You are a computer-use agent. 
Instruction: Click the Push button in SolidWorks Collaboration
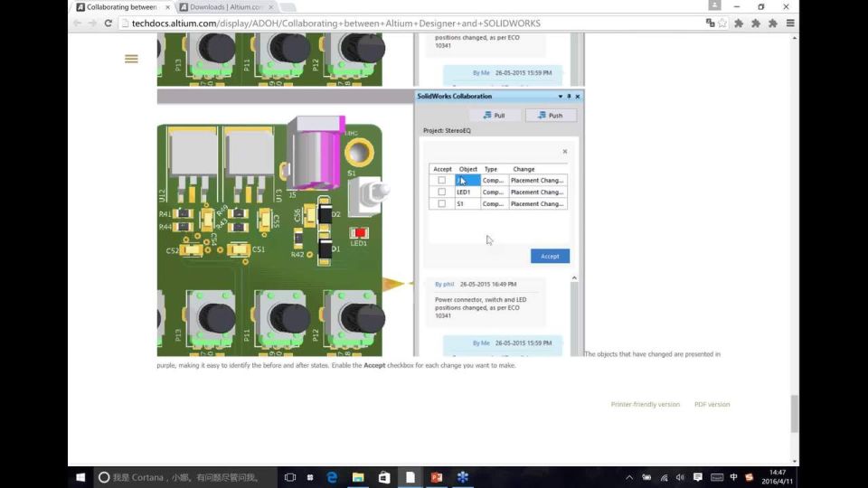pos(551,115)
